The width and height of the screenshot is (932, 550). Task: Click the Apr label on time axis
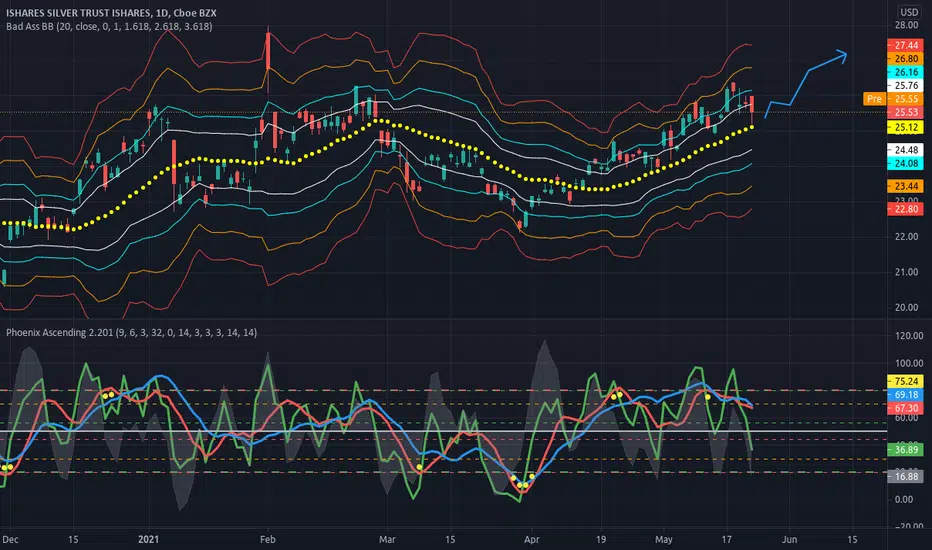(x=531, y=540)
